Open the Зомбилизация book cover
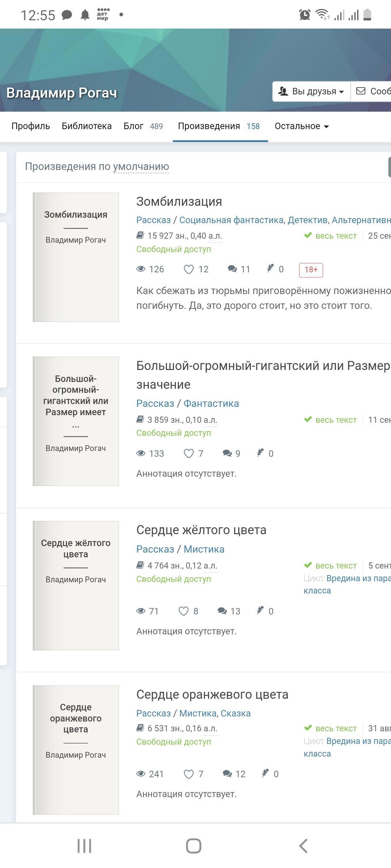 tap(76, 257)
